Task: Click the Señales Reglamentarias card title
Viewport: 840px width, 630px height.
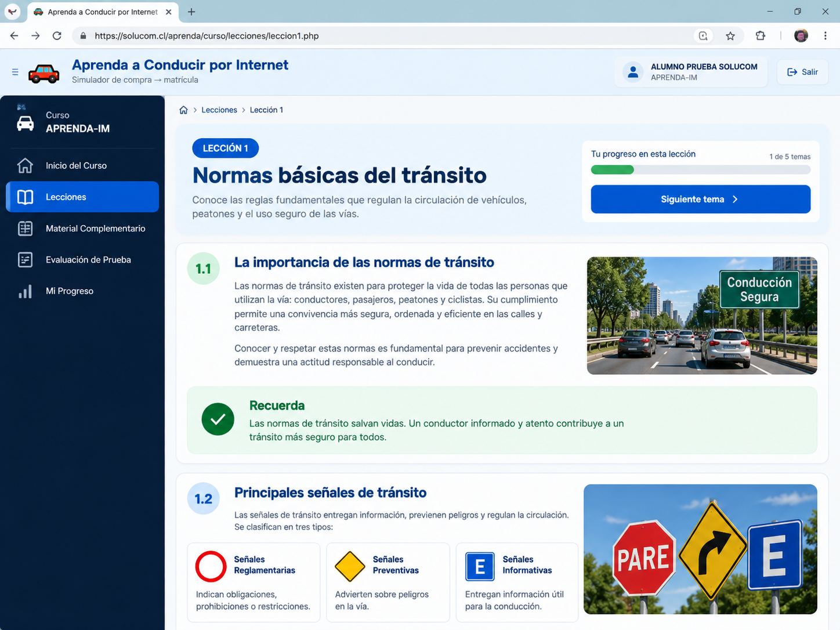Action: point(265,565)
